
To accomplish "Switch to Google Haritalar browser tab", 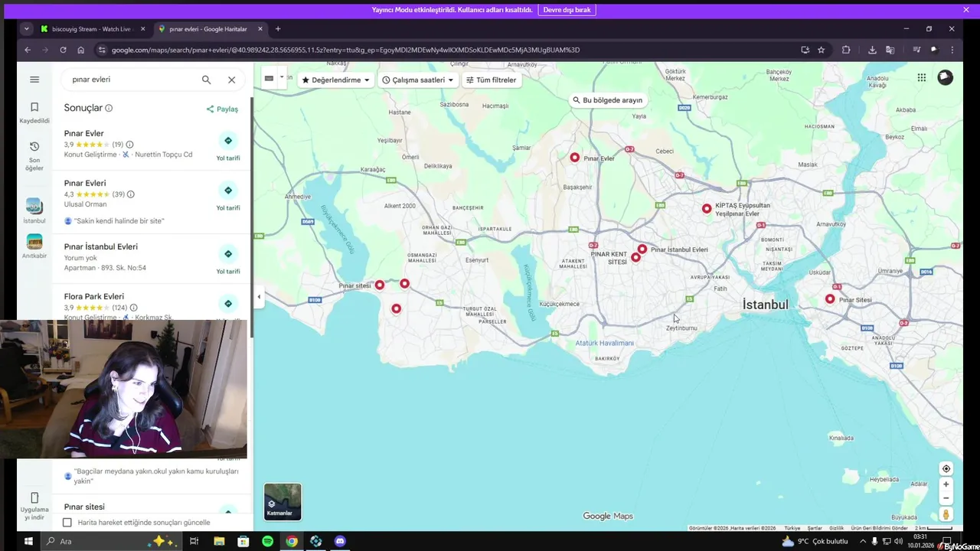I will 208,29.
